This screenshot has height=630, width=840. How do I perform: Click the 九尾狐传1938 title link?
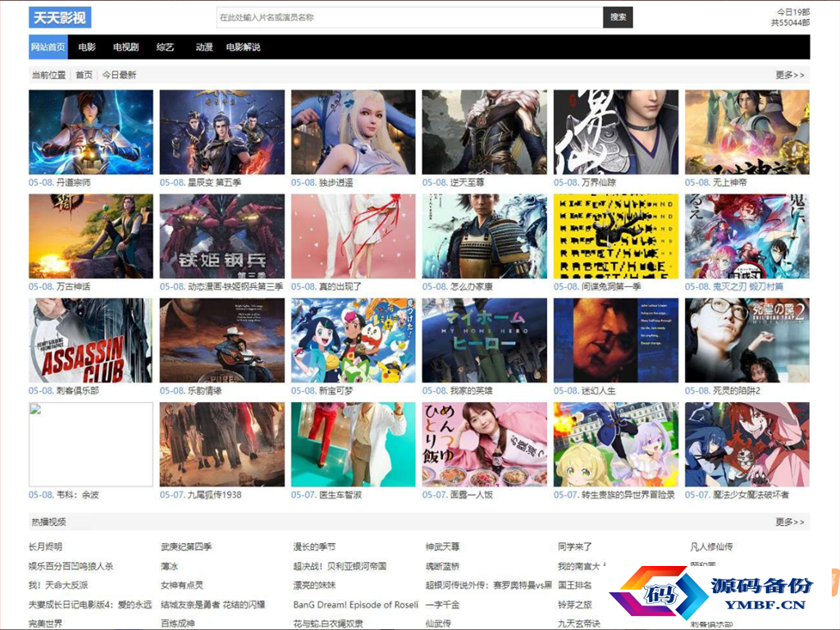click(214, 495)
